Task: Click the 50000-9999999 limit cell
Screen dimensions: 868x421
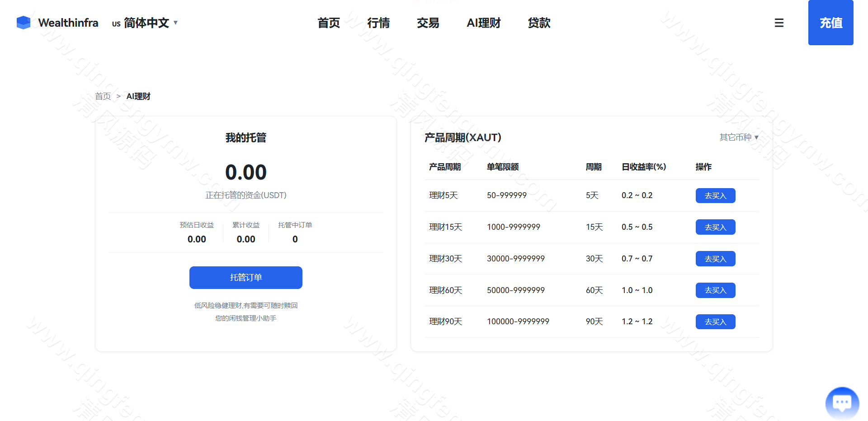Action: click(516, 290)
